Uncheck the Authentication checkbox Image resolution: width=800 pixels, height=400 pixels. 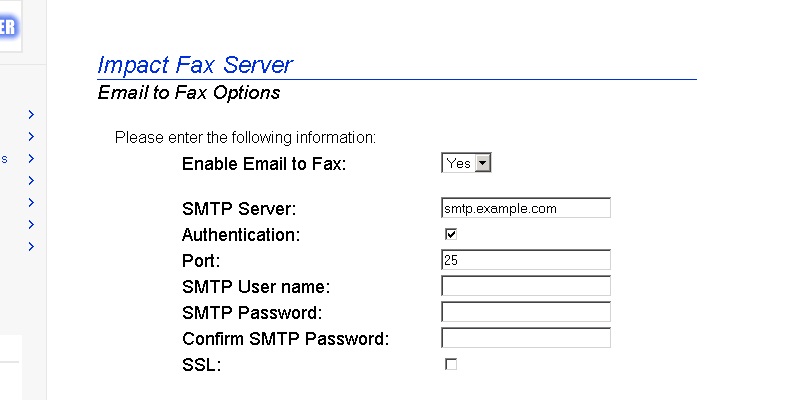451,234
